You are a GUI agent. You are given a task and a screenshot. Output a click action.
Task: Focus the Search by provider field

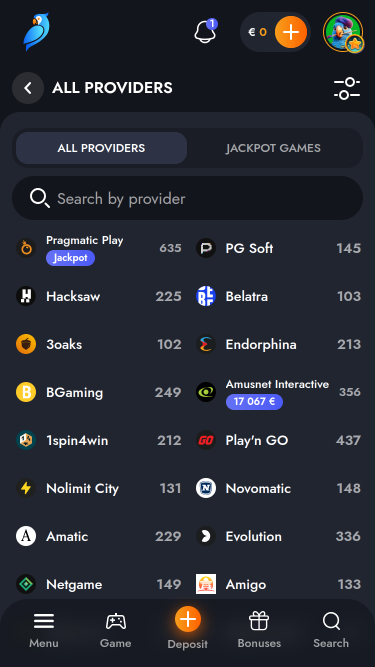(x=188, y=198)
